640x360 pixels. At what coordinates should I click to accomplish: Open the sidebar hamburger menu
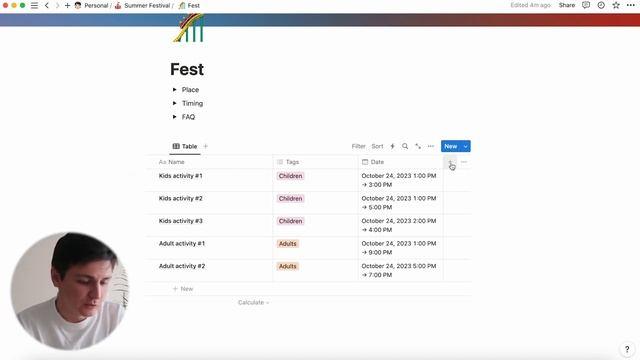coord(34,5)
